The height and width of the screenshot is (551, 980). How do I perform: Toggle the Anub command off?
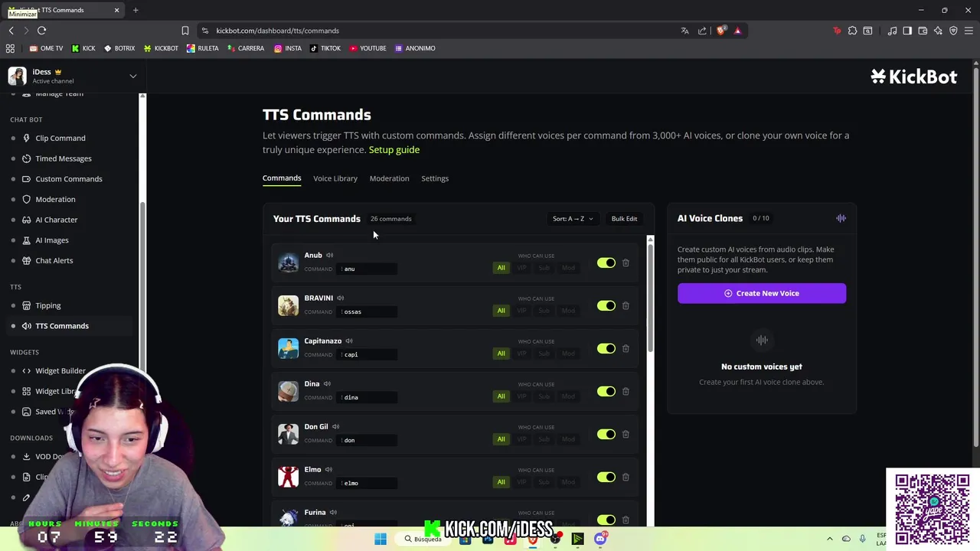coord(606,262)
